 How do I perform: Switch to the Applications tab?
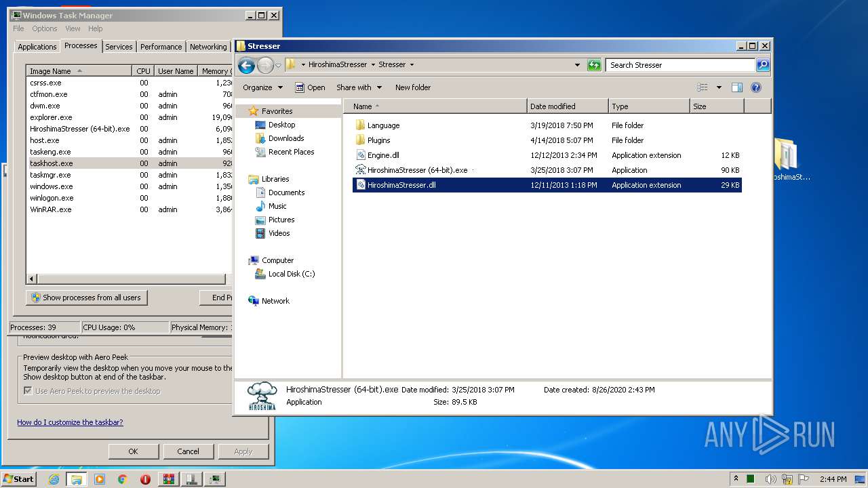37,47
